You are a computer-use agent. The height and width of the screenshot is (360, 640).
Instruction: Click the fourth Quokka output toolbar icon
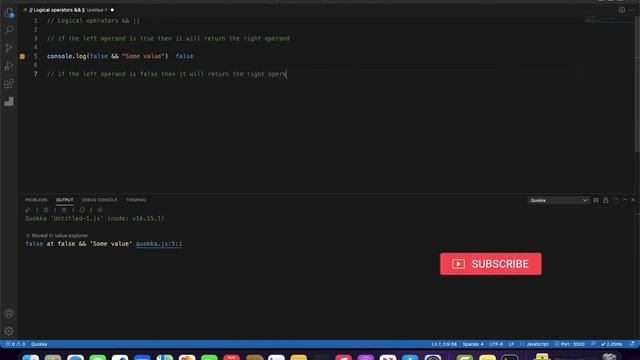point(82,210)
